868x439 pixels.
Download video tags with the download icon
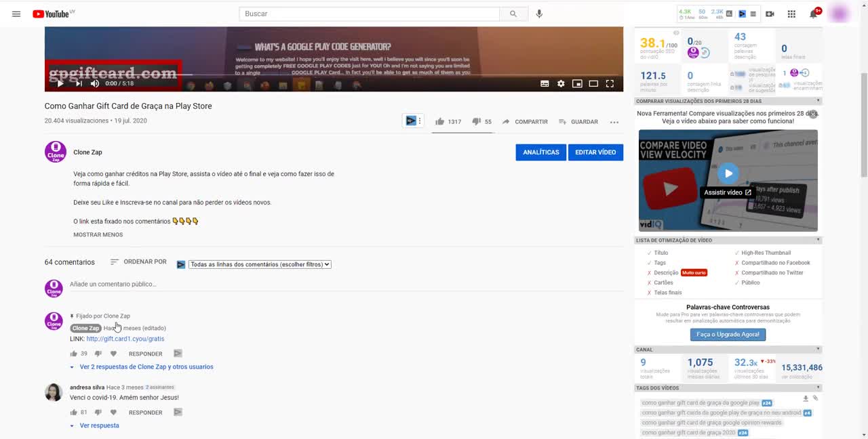[x=806, y=398]
